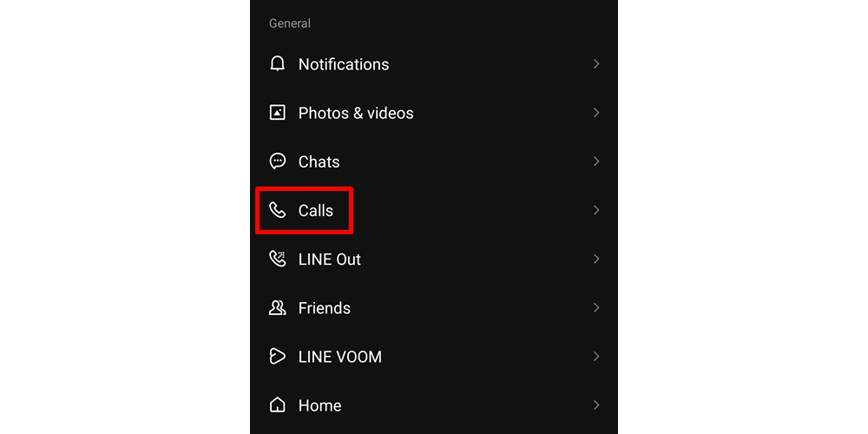868x434 pixels.
Task: Tap the Notifications bell icon
Action: (x=278, y=64)
